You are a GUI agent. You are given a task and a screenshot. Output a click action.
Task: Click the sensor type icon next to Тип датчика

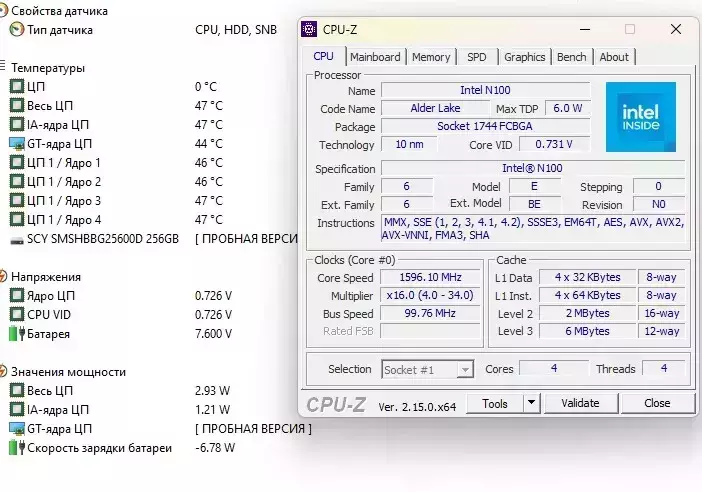[x=17, y=30]
